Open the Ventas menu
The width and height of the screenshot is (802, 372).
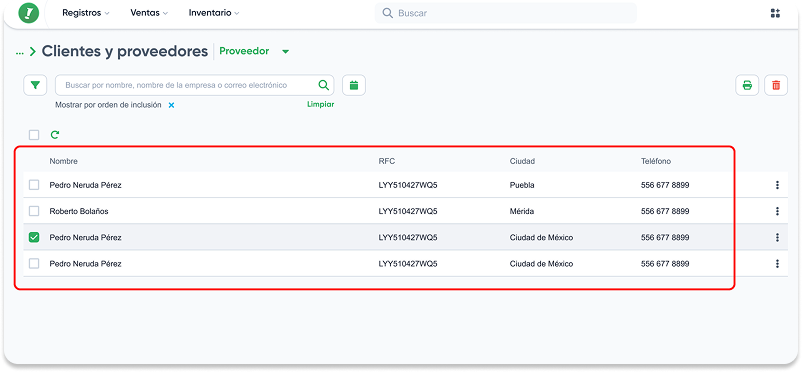[x=149, y=13]
